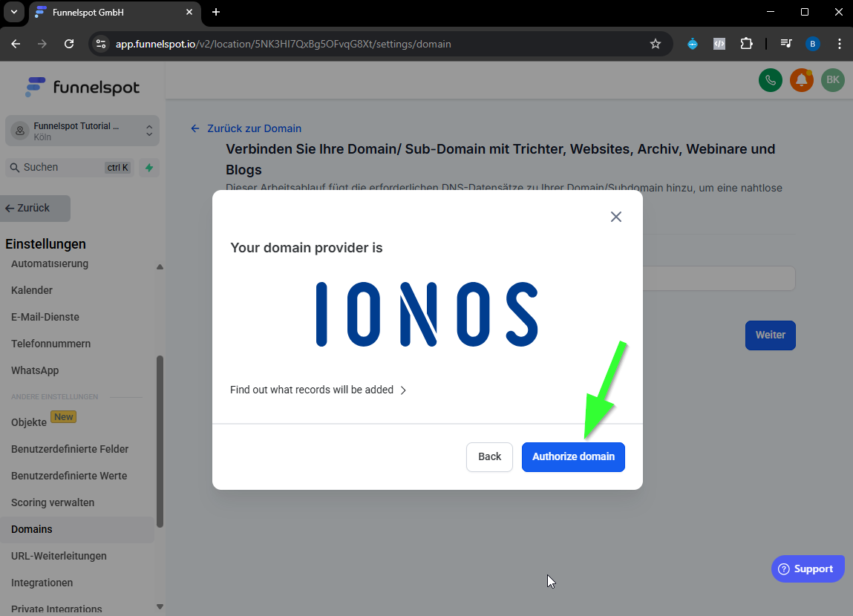Open Benutzerdefinierte Felder settings

pos(70,449)
